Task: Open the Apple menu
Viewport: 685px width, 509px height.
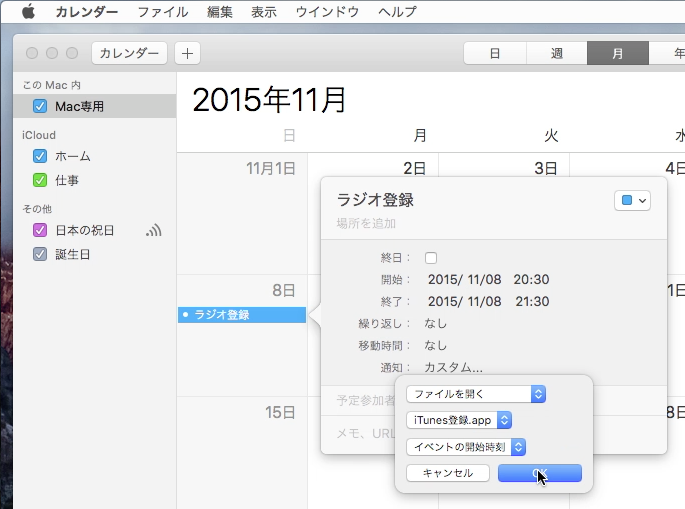Action: click(27, 12)
